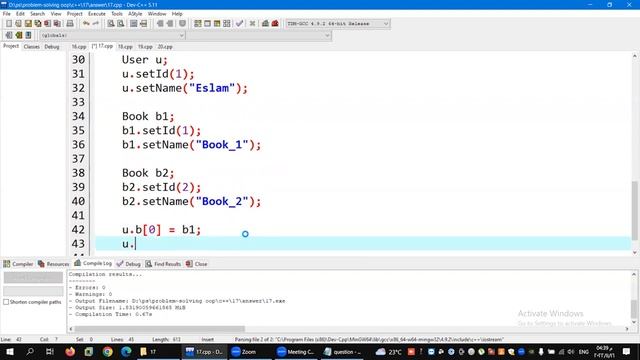
Task: Open Find using the toolbar icon
Action: 111,24
